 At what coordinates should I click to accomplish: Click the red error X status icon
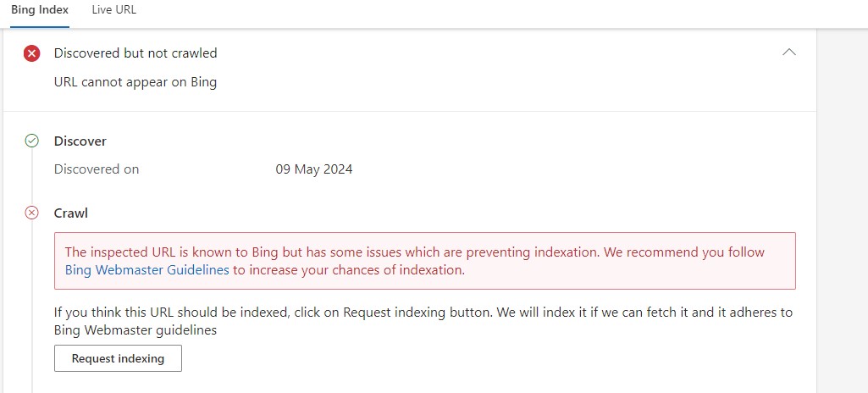pos(31,53)
